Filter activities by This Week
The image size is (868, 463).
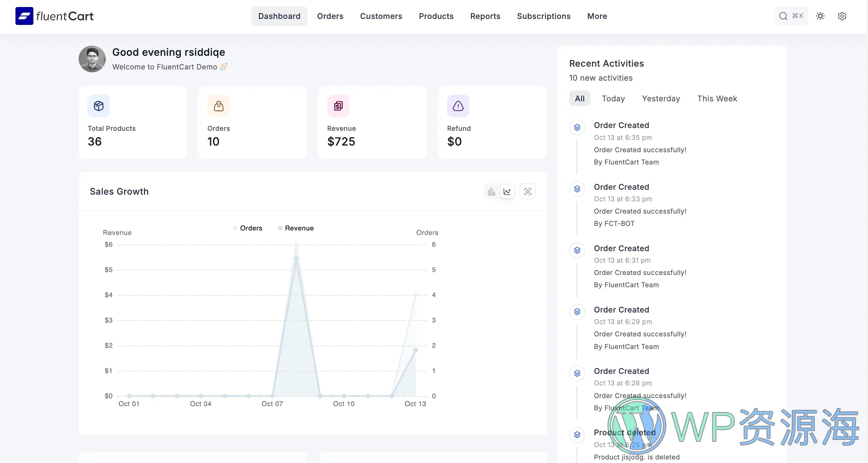(x=717, y=98)
